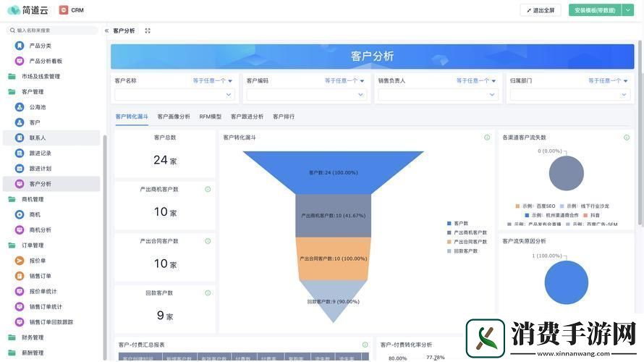Click 退出全屏 button
Screen dimensions: 644x362
point(541,10)
